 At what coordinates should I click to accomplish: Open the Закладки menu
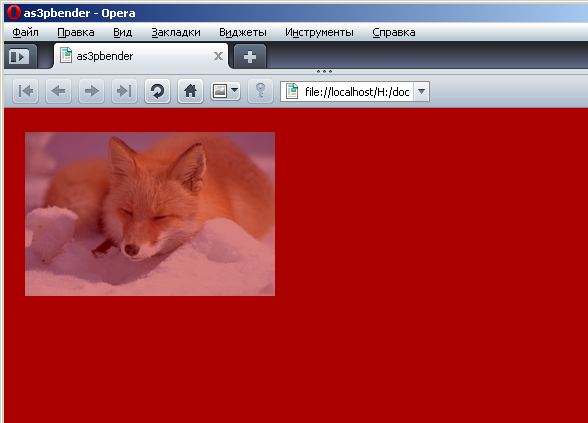click(x=176, y=33)
